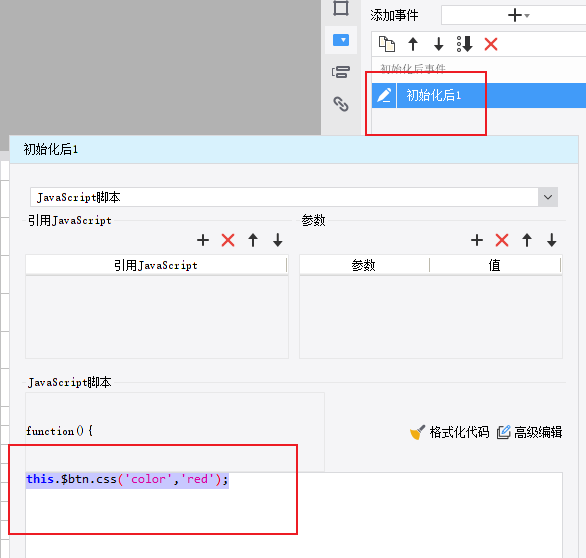Open the rectangle frame sidebar icon
The image size is (586, 558).
341,8
